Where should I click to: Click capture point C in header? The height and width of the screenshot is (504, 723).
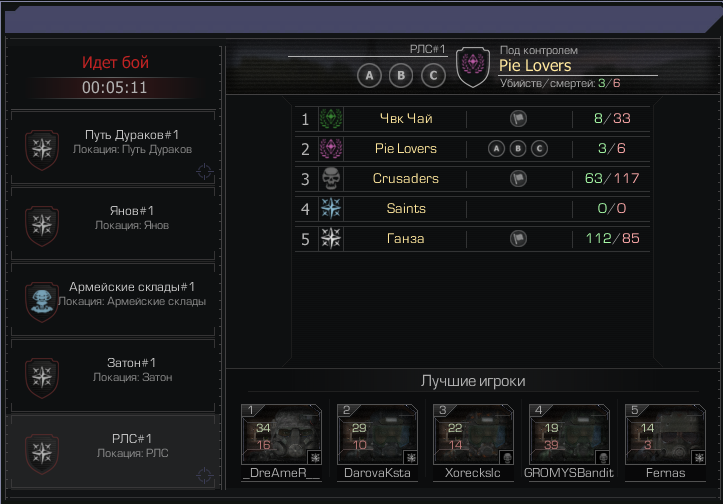tap(433, 76)
